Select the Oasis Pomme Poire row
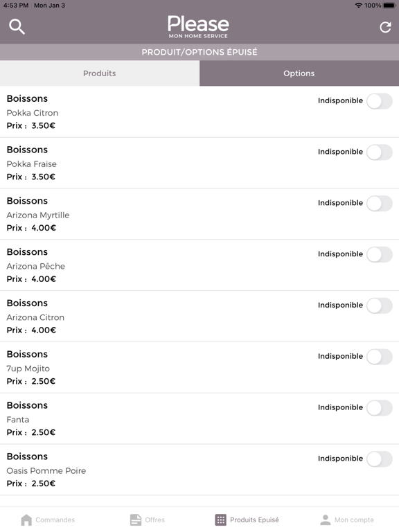This screenshot has height=532, width=399. [x=199, y=470]
